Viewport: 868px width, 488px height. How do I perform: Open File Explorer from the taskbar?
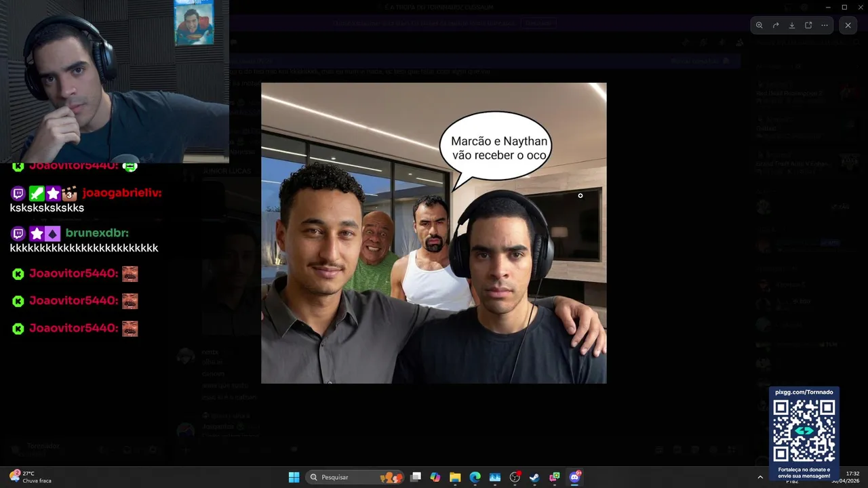click(455, 477)
